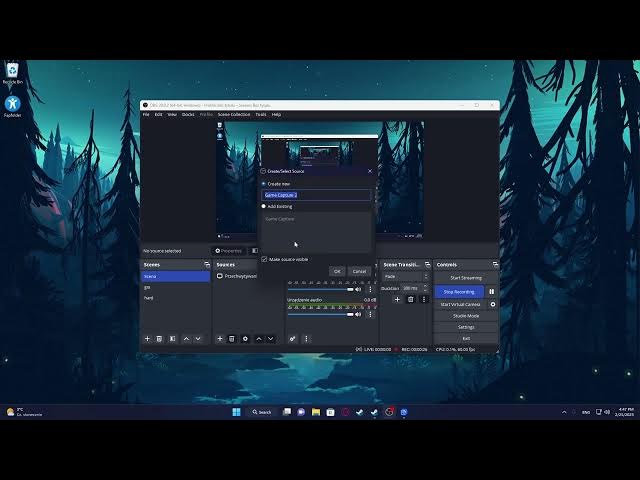Open the Windows Start button
The height and width of the screenshot is (480, 640).
pyautogui.click(x=236, y=412)
